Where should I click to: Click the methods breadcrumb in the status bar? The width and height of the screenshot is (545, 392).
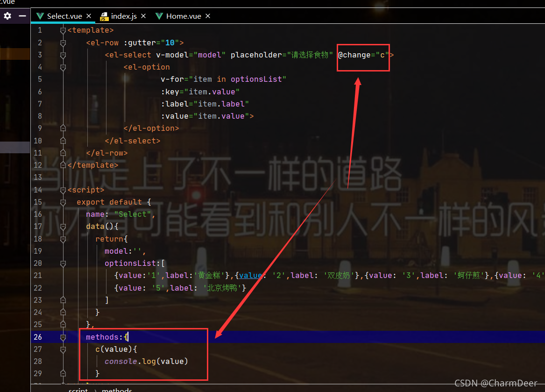coord(117,390)
